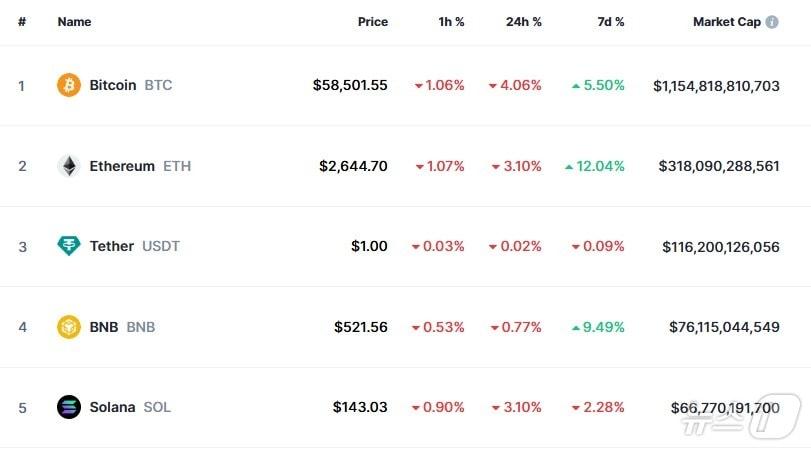Click the Bitcoin coin logo icon
Image resolution: width=811 pixels, height=451 pixels.
(x=68, y=85)
